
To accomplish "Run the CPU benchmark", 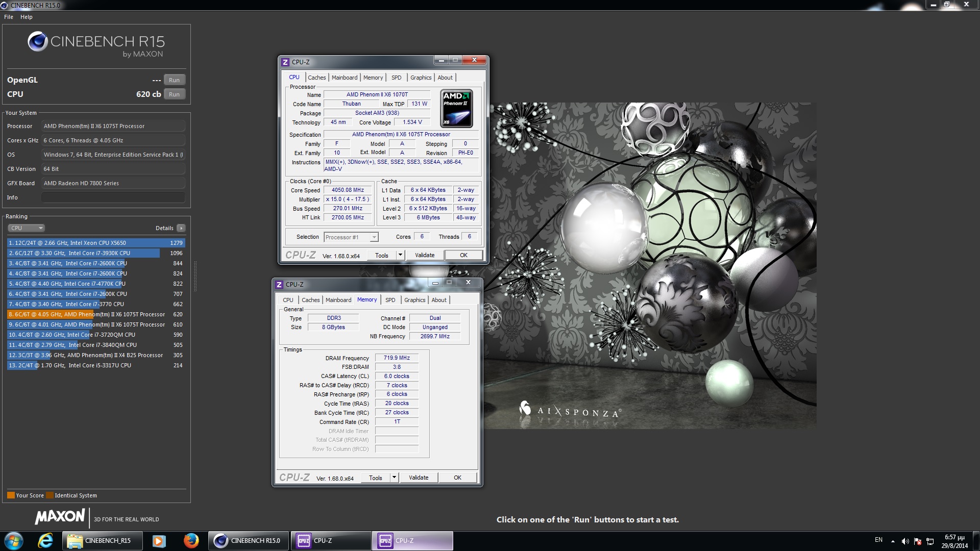I will [174, 94].
